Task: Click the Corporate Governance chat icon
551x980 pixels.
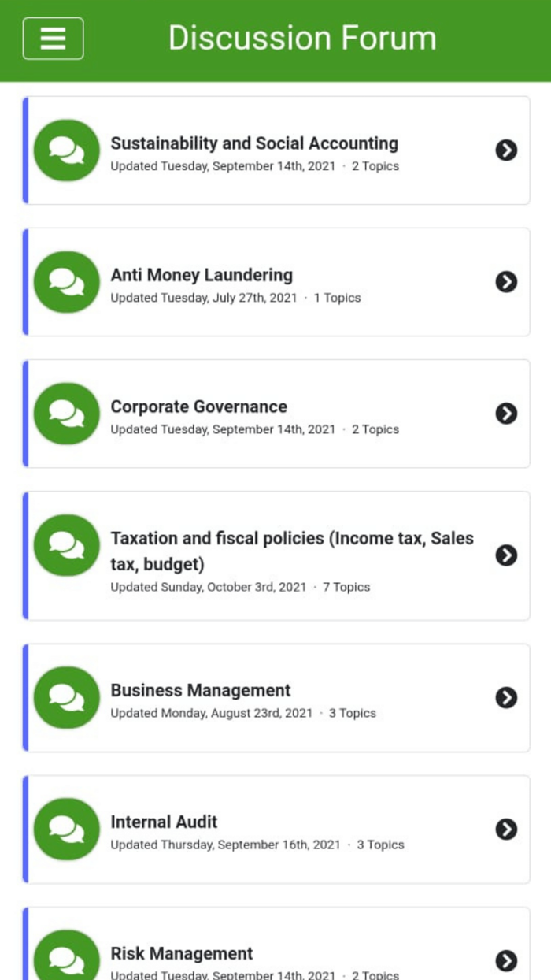Action: [x=66, y=413]
